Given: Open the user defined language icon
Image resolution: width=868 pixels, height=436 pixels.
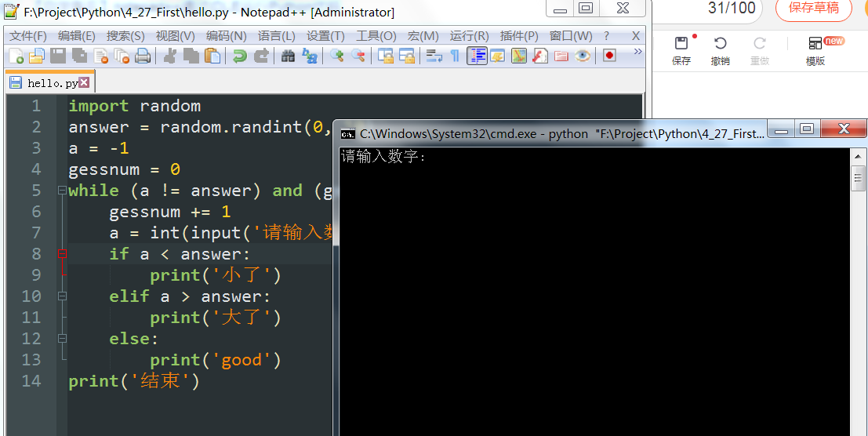Looking at the screenshot, I should [x=497, y=56].
